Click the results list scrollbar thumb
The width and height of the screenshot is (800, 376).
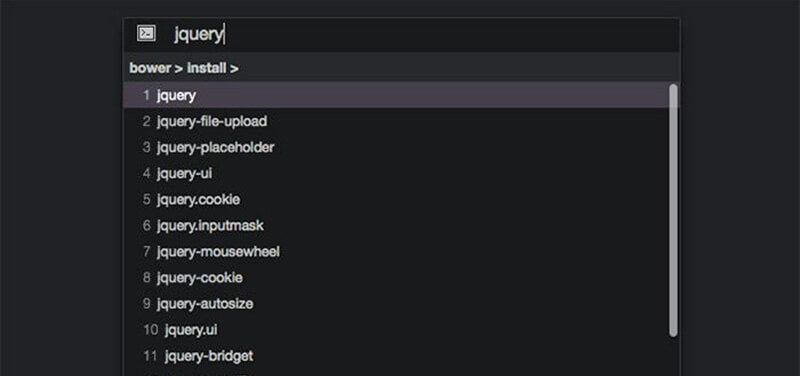673,210
